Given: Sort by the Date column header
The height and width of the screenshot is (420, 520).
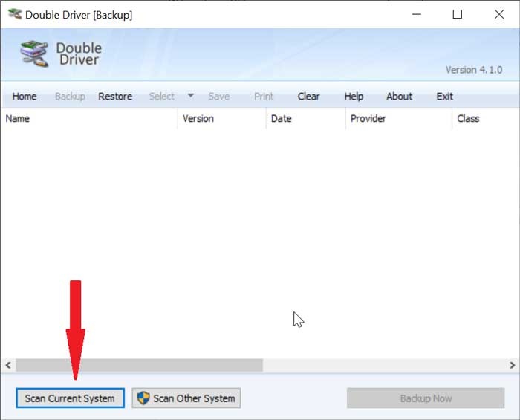Looking at the screenshot, I should 306,118.
